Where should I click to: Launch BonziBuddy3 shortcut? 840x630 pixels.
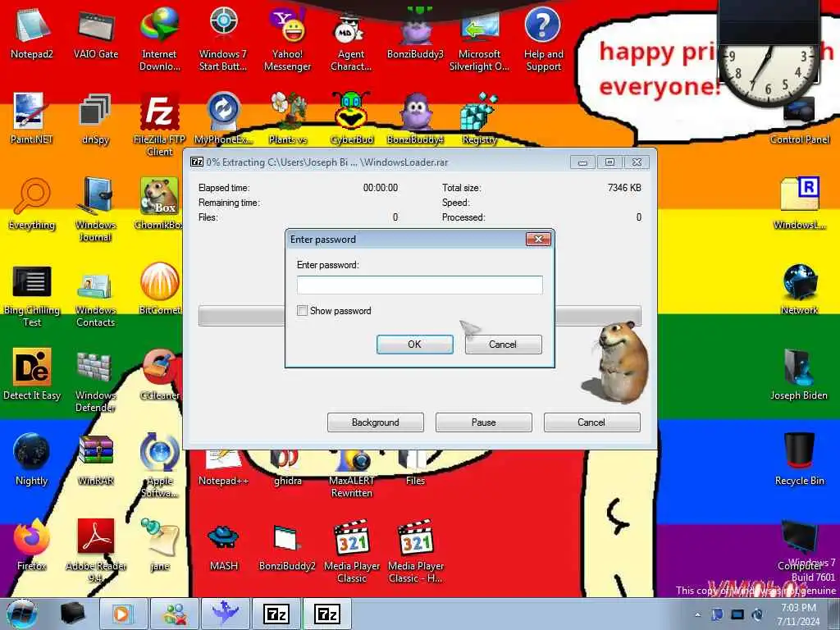click(x=415, y=34)
